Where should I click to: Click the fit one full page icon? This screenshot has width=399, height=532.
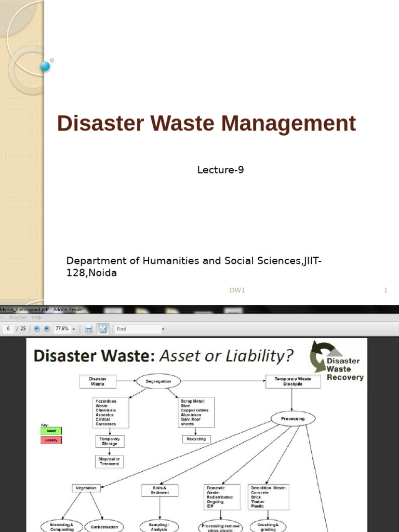103,329
